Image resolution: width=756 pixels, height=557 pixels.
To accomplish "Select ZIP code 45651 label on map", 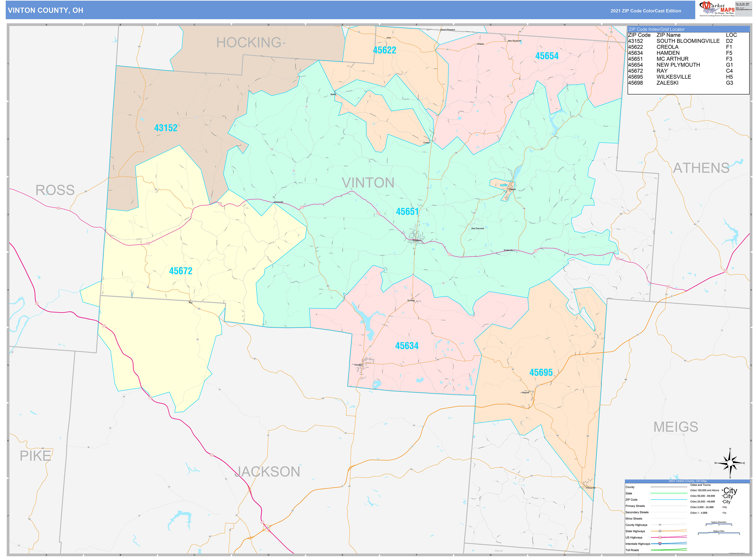I will tap(407, 212).
